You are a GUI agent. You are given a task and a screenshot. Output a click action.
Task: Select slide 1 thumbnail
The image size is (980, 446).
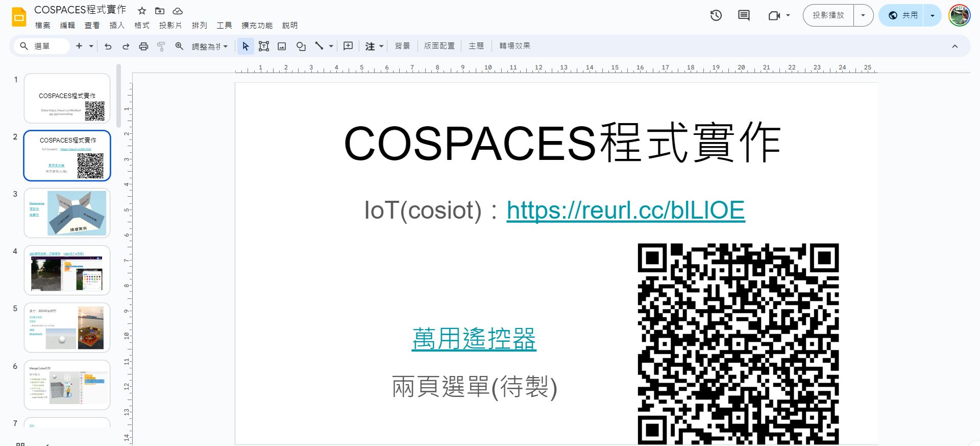click(x=67, y=98)
